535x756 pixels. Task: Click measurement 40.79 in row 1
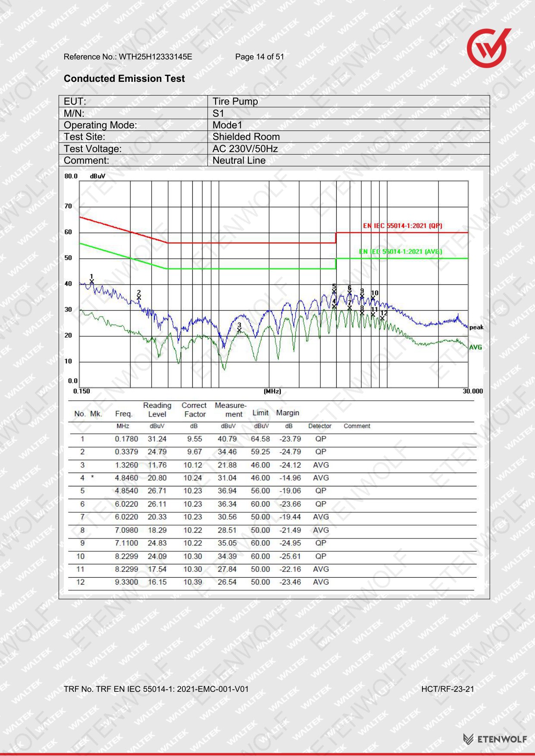tap(227, 439)
